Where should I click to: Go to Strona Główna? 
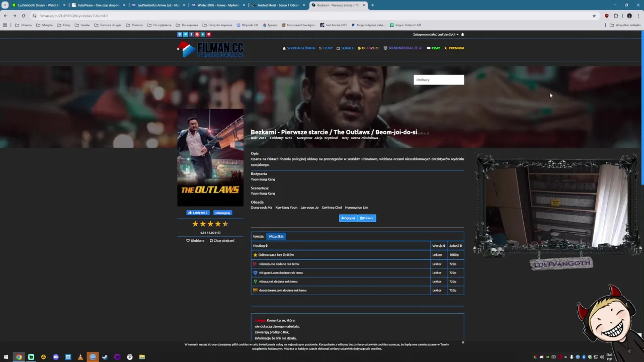(x=299, y=48)
